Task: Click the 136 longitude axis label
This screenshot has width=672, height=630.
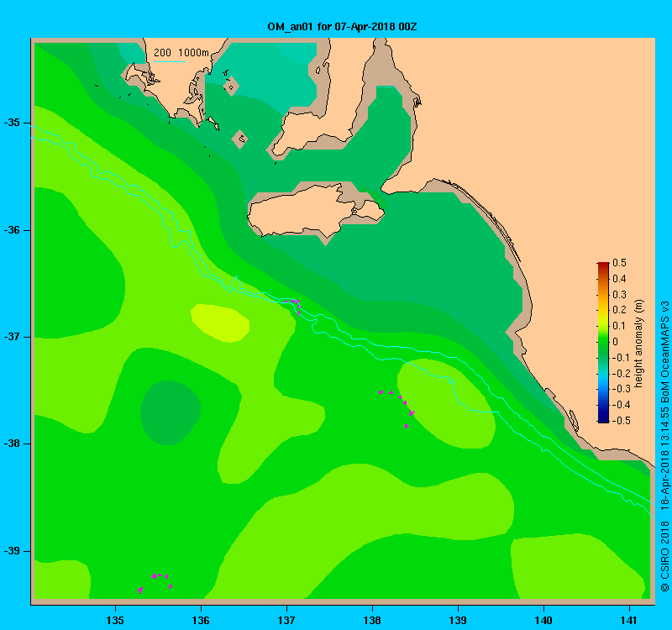Action: 201,620
